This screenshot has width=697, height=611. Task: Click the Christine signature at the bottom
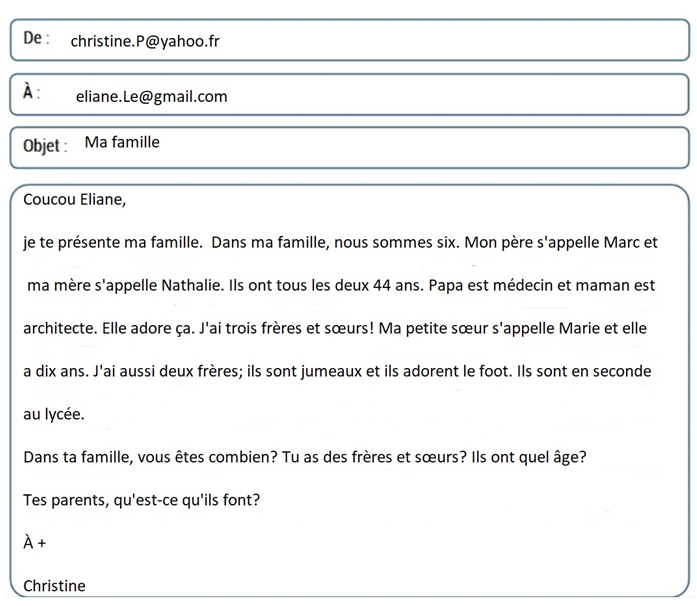point(54,586)
